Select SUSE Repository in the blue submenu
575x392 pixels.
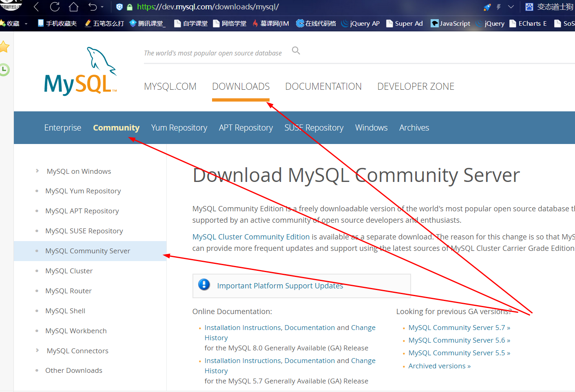[314, 128]
